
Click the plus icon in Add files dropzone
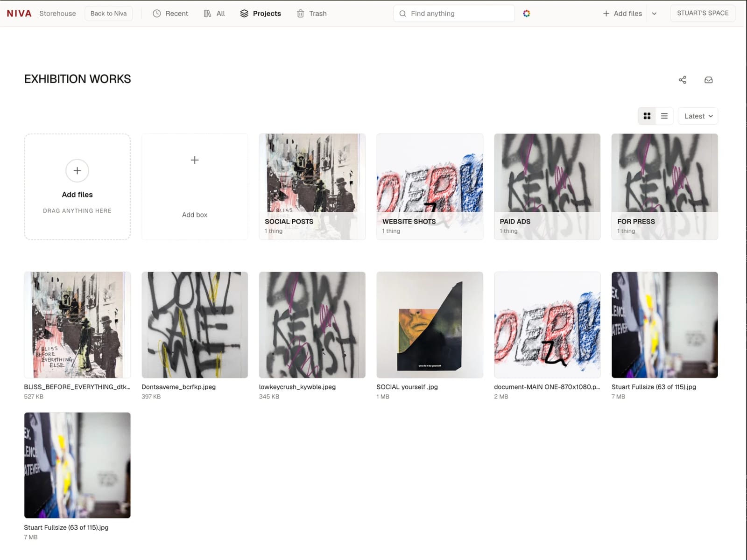[x=77, y=171]
